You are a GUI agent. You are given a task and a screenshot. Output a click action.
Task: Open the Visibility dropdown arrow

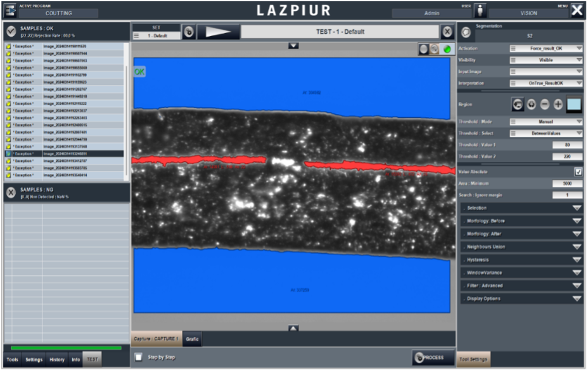(x=579, y=60)
